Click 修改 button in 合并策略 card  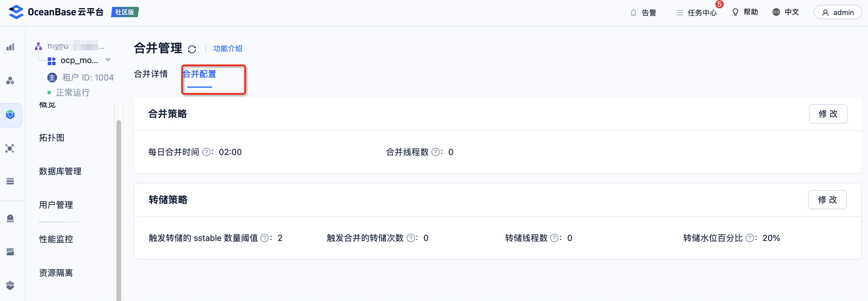[828, 114]
